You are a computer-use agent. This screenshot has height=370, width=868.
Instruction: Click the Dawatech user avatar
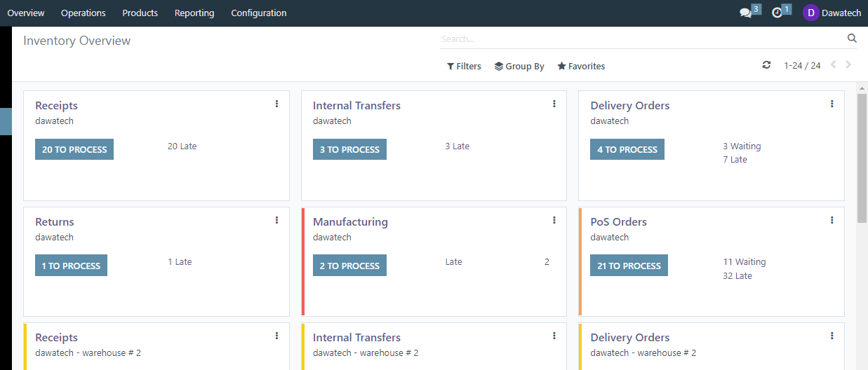810,13
